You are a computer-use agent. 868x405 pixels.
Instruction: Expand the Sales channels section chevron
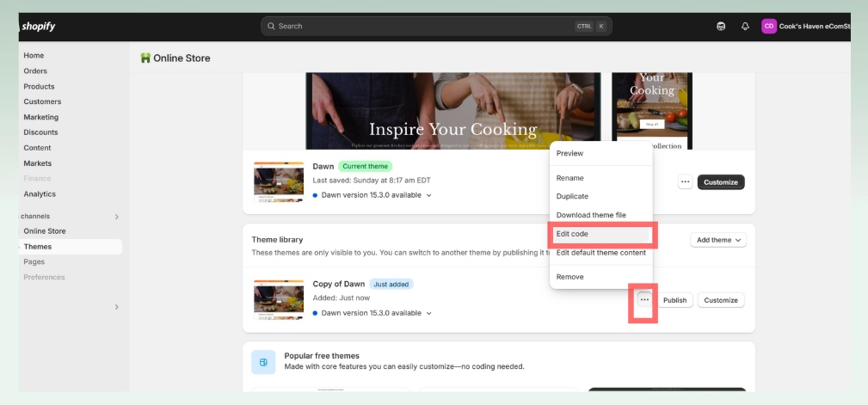click(x=116, y=217)
